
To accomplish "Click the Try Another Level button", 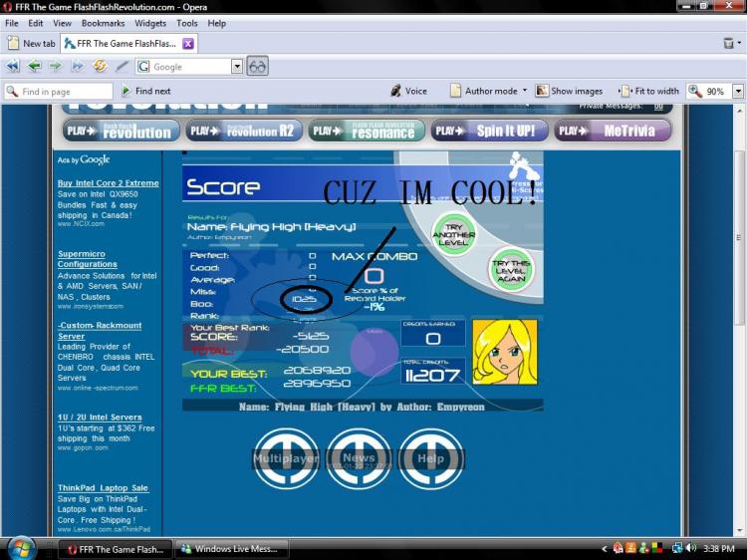I will 452,234.
